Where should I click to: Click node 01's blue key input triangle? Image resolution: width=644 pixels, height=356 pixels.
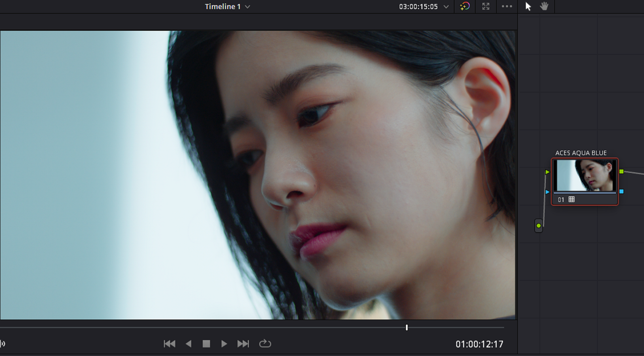547,192
